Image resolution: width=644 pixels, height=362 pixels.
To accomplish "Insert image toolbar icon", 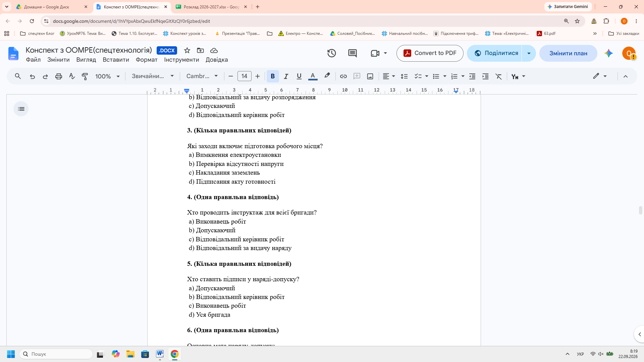I will [x=370, y=76].
